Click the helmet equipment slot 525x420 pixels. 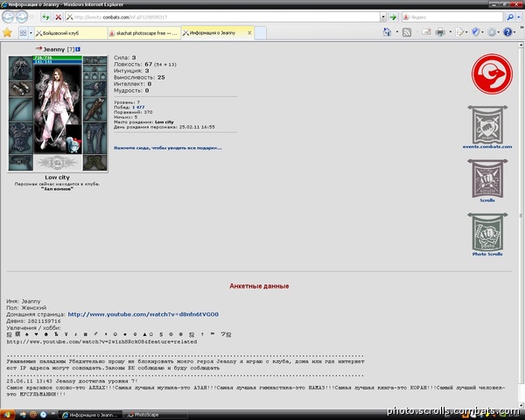pyautogui.click(x=20, y=68)
